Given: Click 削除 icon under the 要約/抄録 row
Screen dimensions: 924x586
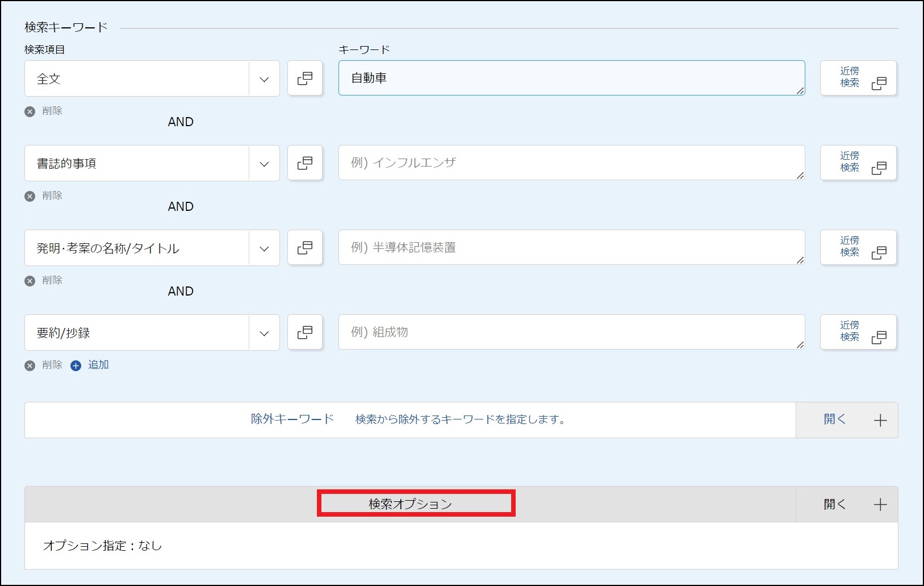Looking at the screenshot, I should tap(30, 365).
